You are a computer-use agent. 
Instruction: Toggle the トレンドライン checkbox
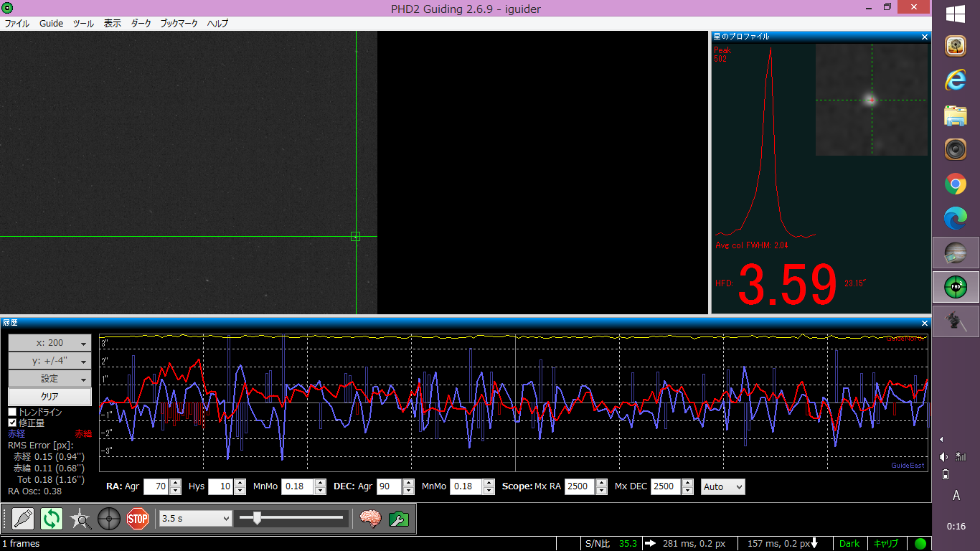pos(12,413)
